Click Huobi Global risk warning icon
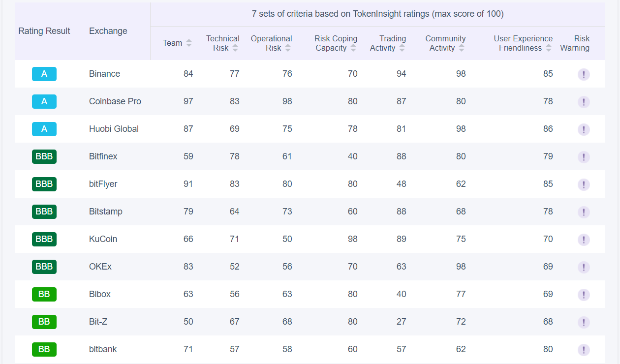This screenshot has width=620, height=364. [x=584, y=129]
